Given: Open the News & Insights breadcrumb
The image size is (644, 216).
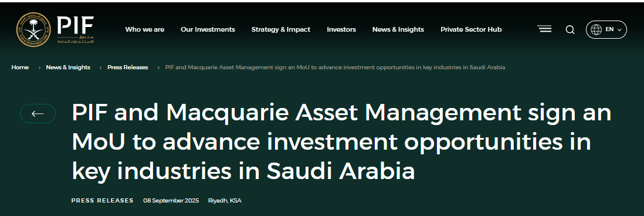Looking at the screenshot, I should click(68, 67).
